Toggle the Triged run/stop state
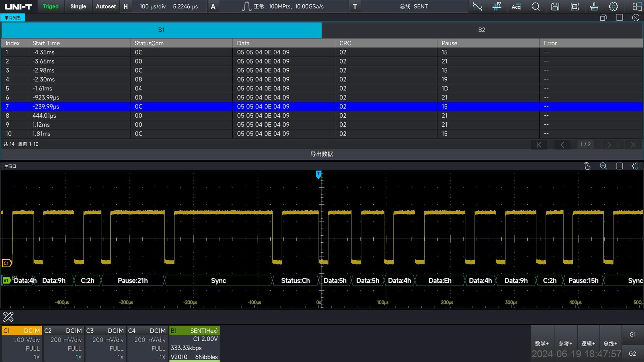Screen dimensions: 644x362 point(51,6)
